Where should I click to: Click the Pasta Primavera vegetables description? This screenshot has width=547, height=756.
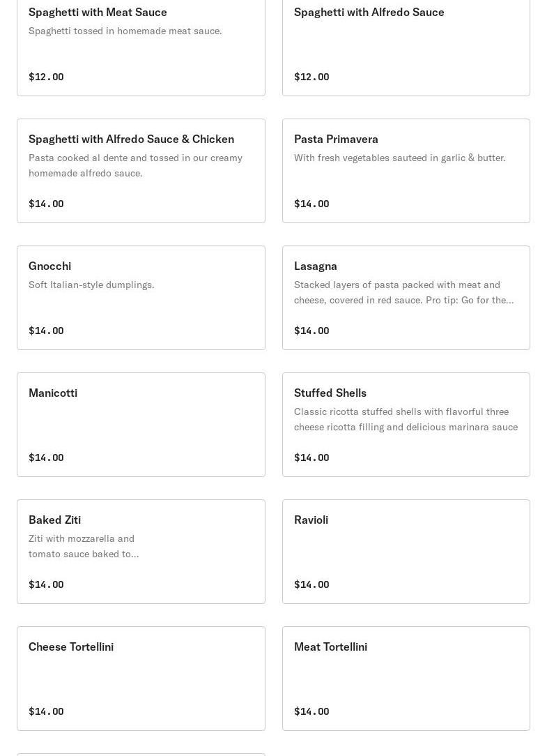pyautogui.click(x=399, y=158)
